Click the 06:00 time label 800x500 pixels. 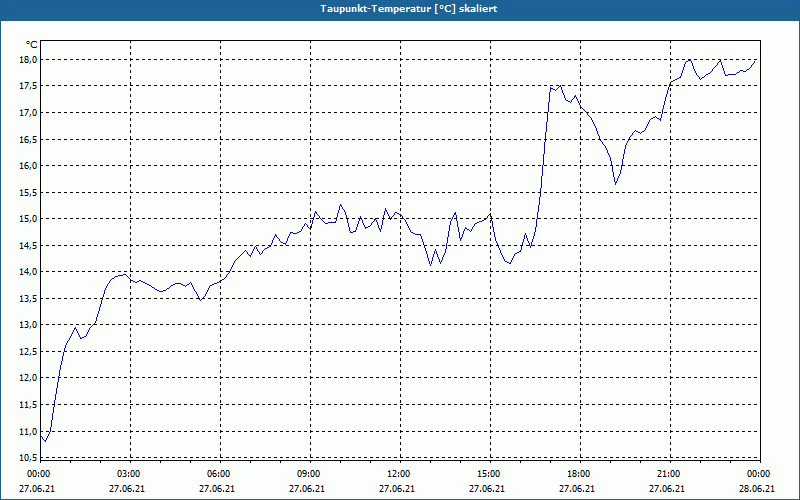[x=219, y=474]
